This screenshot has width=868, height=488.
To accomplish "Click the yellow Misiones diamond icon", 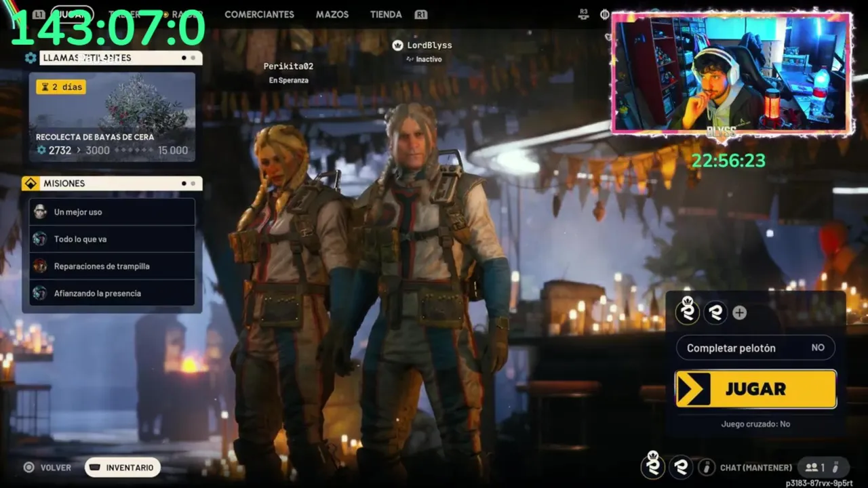I will click(x=31, y=184).
